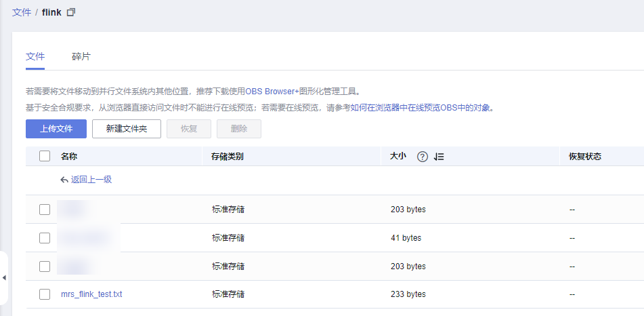Select the 文件 tab
Screen dimensions: 644x316
coord(35,56)
